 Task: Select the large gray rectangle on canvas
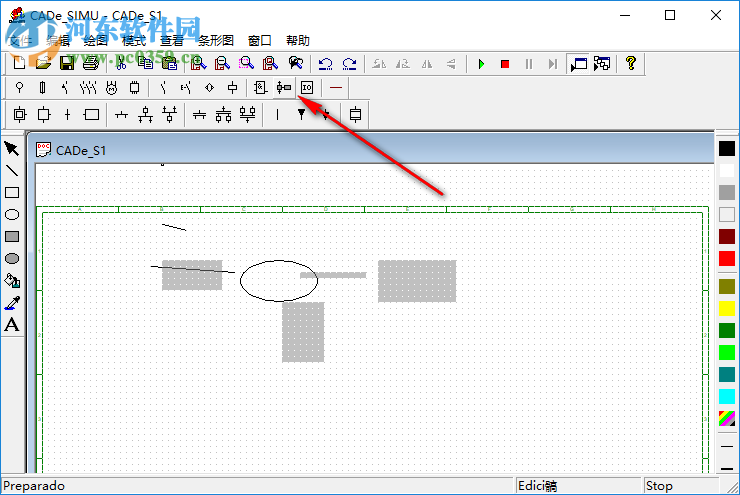(417, 281)
